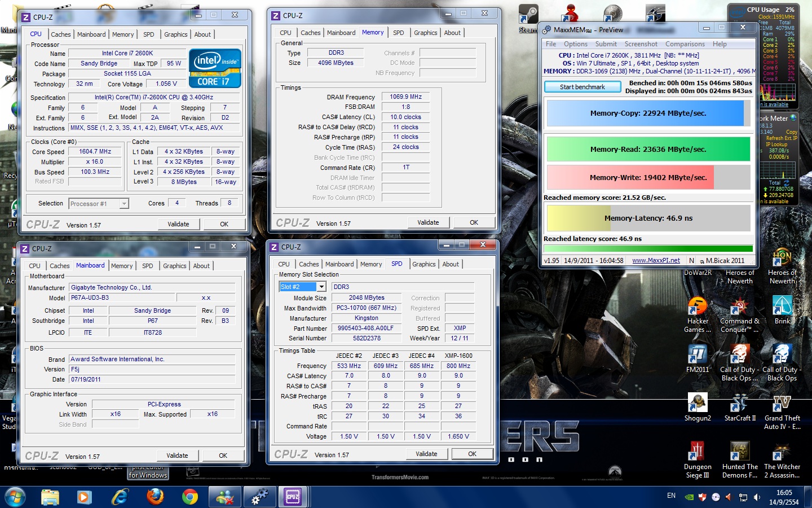Open the Screenshot menu in MaxxMEM

pyautogui.click(x=641, y=44)
